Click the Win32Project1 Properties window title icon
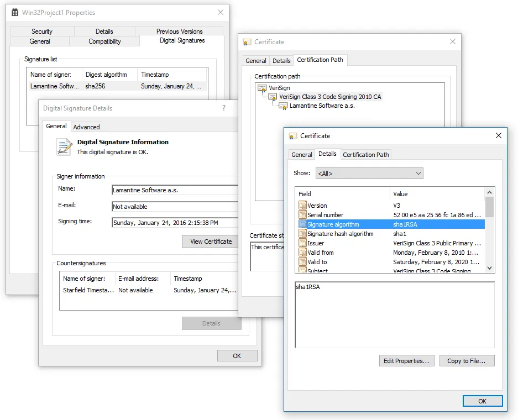The width and height of the screenshot is (518, 420). point(15,13)
